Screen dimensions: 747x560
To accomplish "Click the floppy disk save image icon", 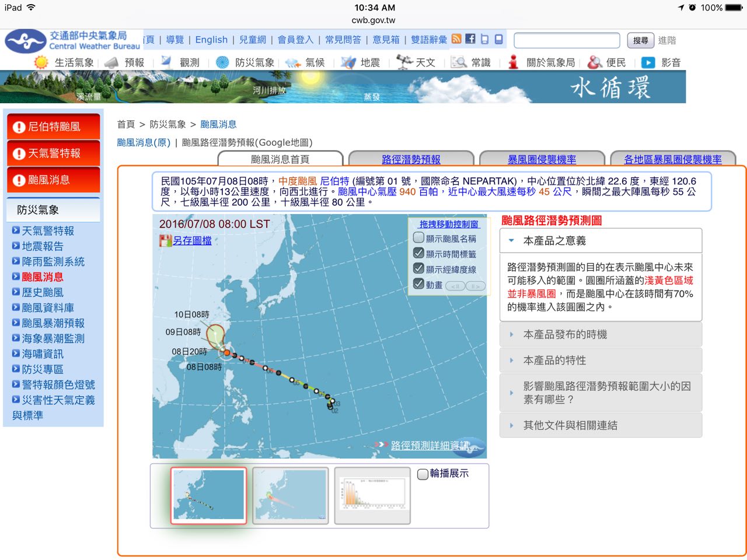I will click(x=166, y=240).
